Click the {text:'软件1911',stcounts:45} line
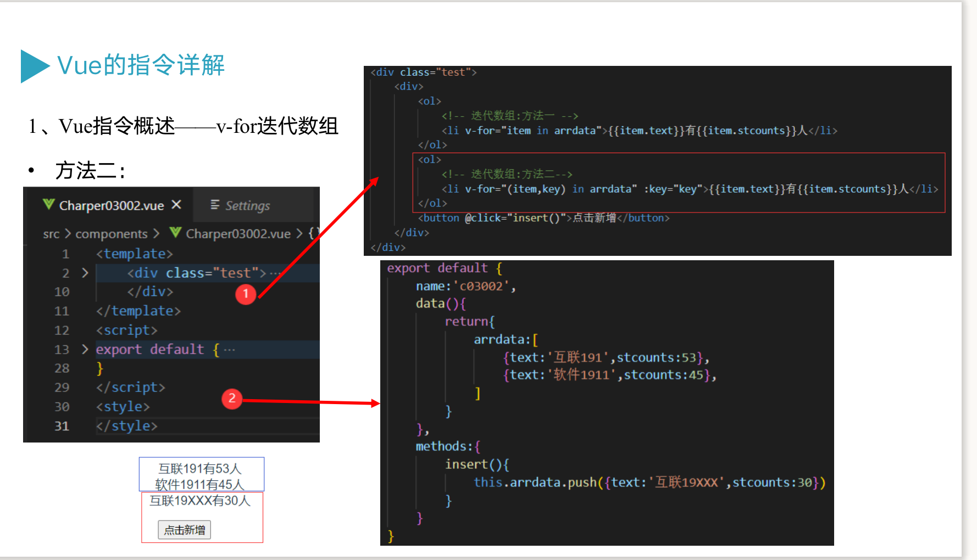The height and width of the screenshot is (560, 977). (610, 375)
